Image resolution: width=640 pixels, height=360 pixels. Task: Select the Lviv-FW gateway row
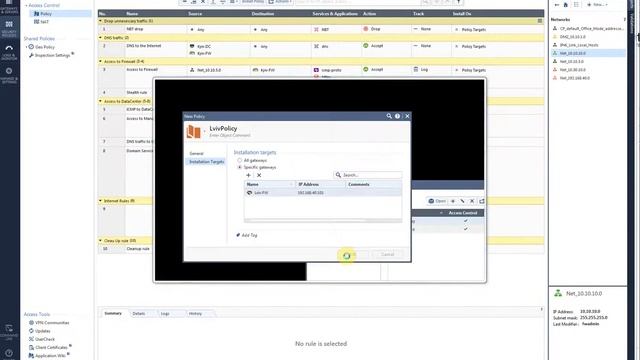tap(323, 193)
